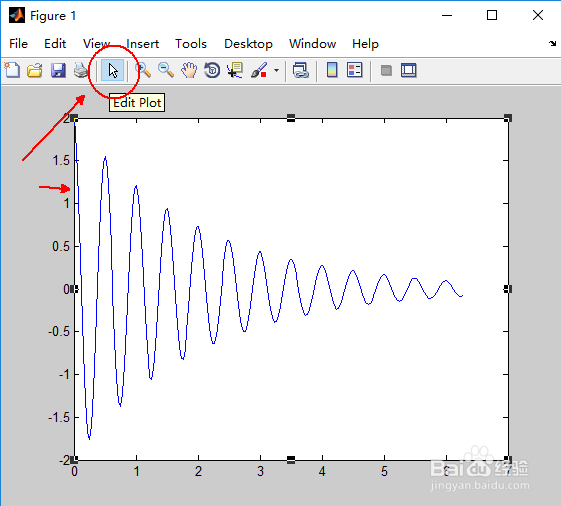Open the Brush color dropdown arrow
This screenshot has height=506, width=561.
(276, 70)
